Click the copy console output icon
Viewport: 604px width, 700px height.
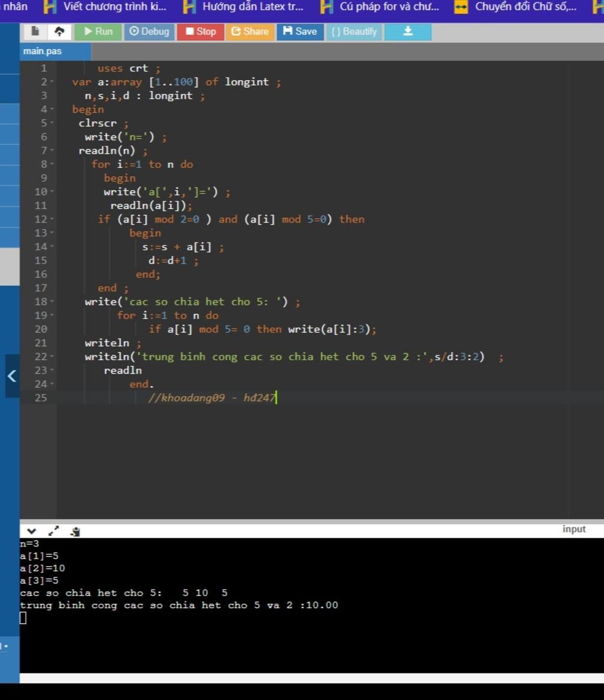click(x=75, y=531)
